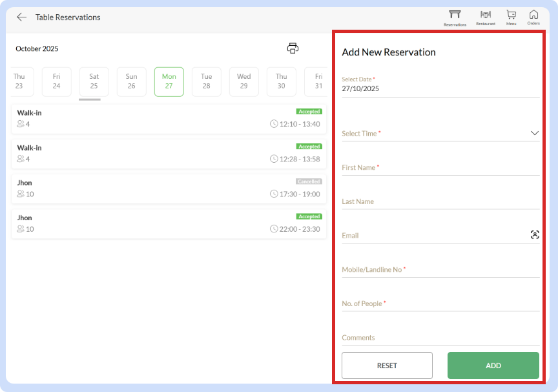Open the Reservations icon in top bar
The height and width of the screenshot is (392, 558).
(455, 17)
